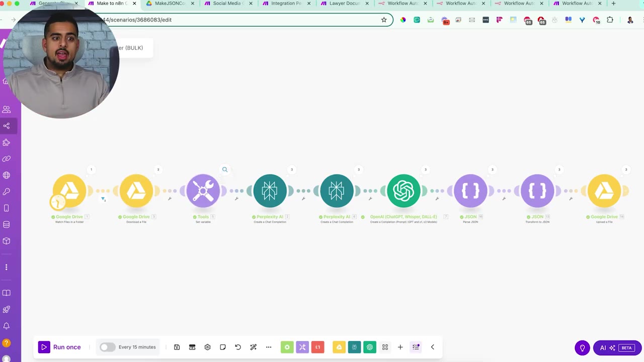Switch to the MakeJSONCo browser tab
Screen dimensions: 644x362
(x=171, y=4)
